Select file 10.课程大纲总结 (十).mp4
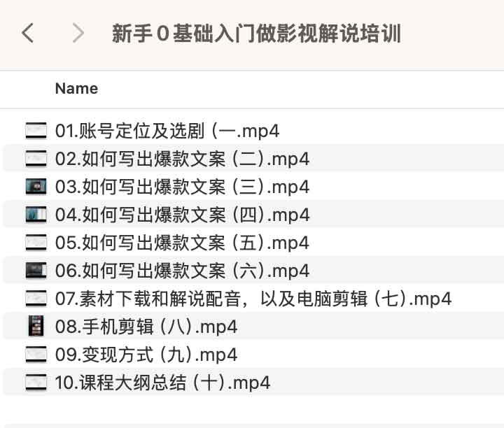 (162, 383)
